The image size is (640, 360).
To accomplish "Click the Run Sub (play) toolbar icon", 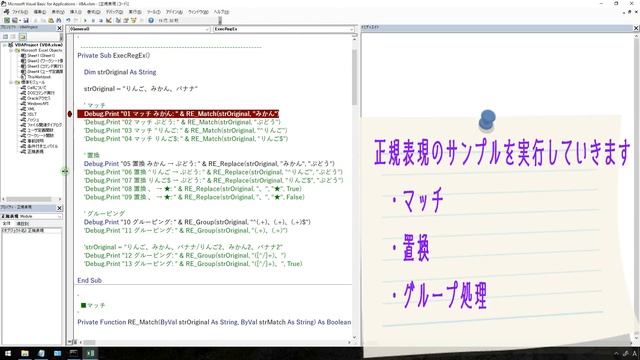I will coord(85,20).
